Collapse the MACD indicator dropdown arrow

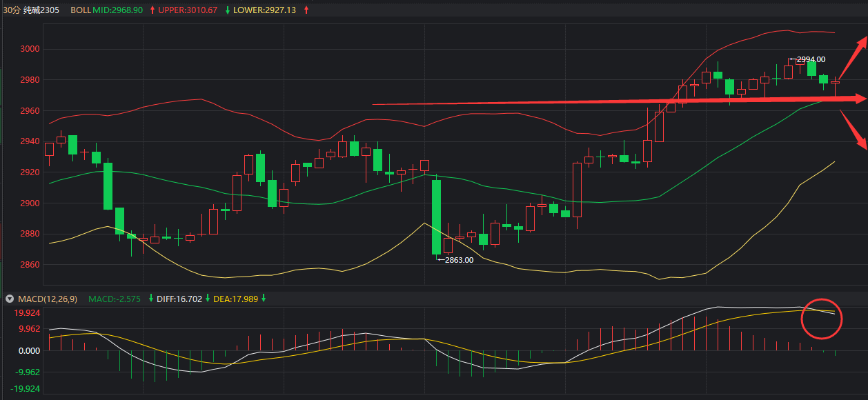[10, 299]
